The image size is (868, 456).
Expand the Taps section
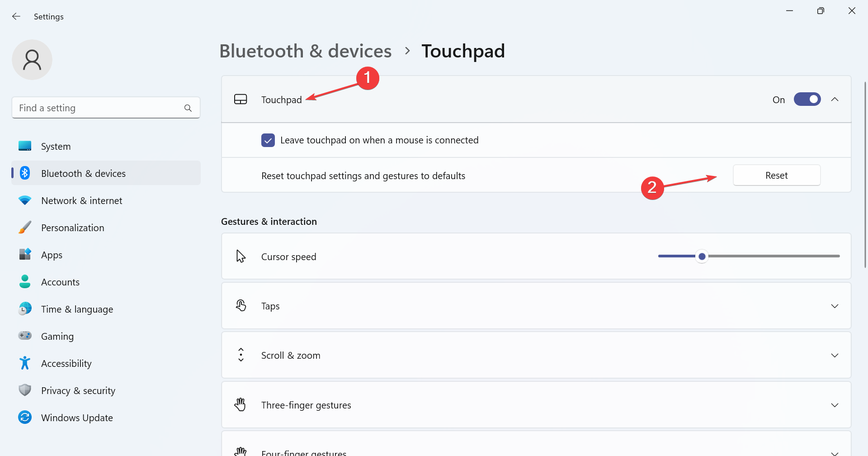click(835, 306)
